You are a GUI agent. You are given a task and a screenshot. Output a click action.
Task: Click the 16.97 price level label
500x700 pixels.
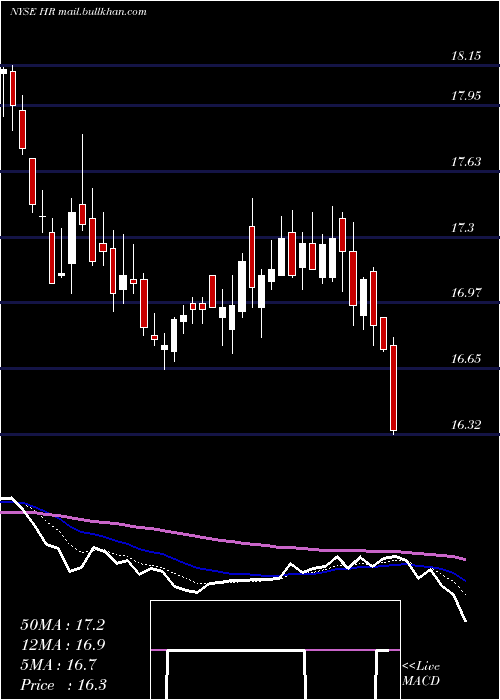[x=466, y=293]
